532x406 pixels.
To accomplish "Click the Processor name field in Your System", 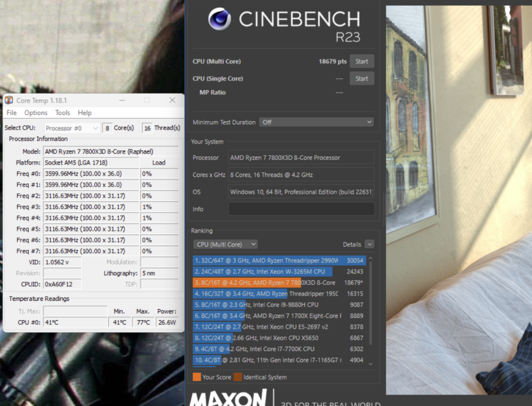I will click(301, 158).
